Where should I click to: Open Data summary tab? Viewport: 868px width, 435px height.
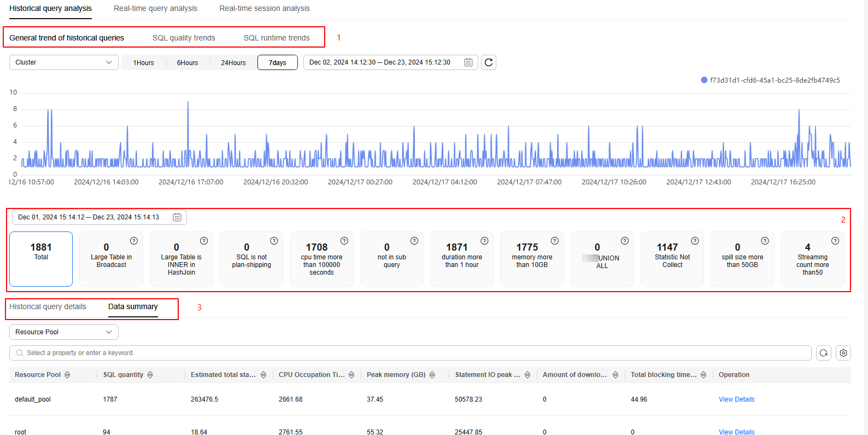[133, 306]
